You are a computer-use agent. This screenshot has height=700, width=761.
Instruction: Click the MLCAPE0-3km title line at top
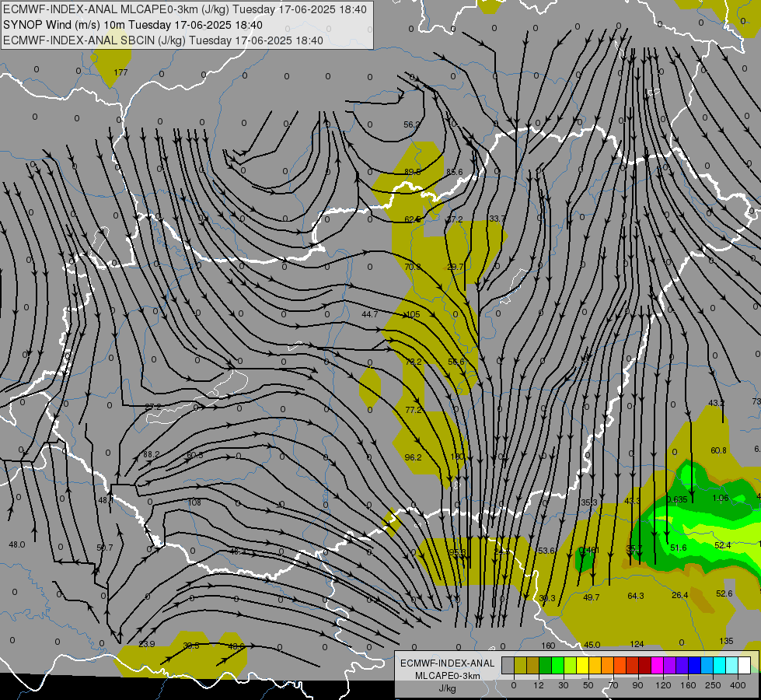coord(185,9)
